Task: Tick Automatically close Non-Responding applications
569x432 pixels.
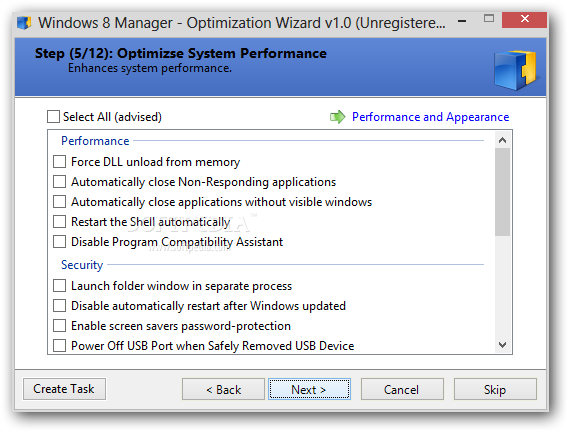Action: (60, 182)
